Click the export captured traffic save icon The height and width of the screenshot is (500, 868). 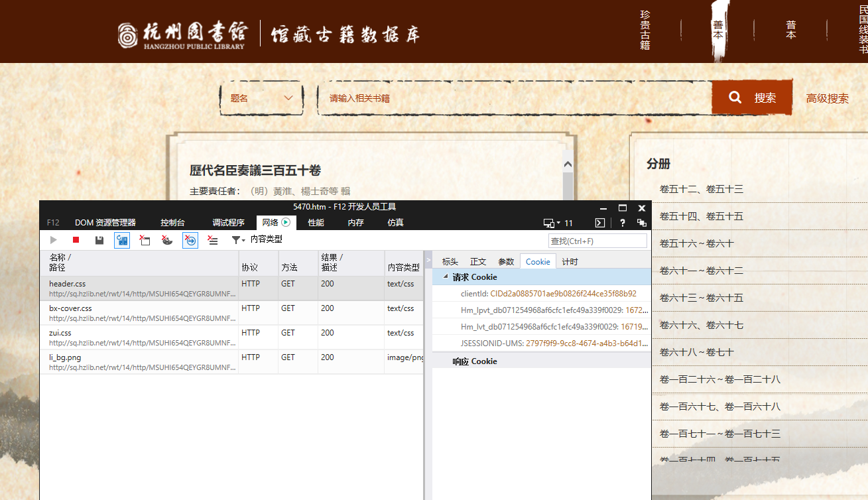tap(99, 240)
